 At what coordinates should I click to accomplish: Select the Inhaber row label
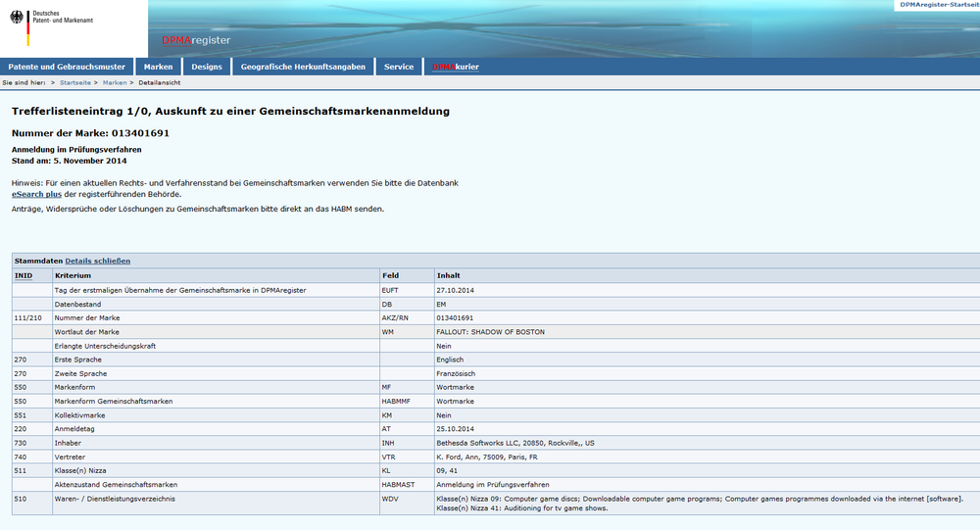pyautogui.click(x=68, y=443)
